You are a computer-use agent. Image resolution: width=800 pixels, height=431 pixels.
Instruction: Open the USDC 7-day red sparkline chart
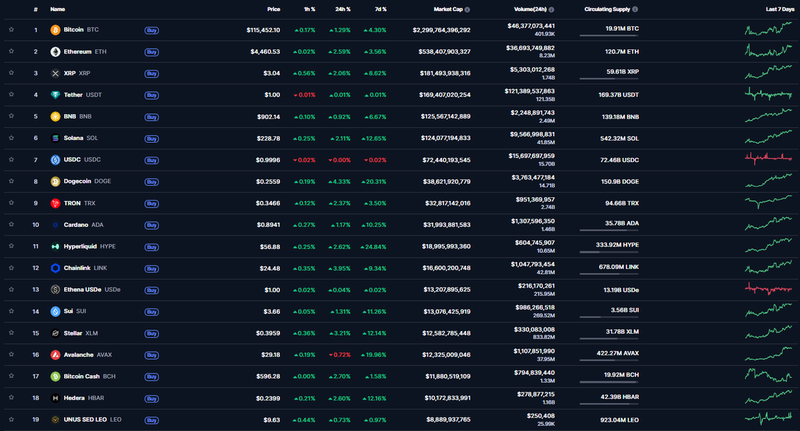coord(768,159)
